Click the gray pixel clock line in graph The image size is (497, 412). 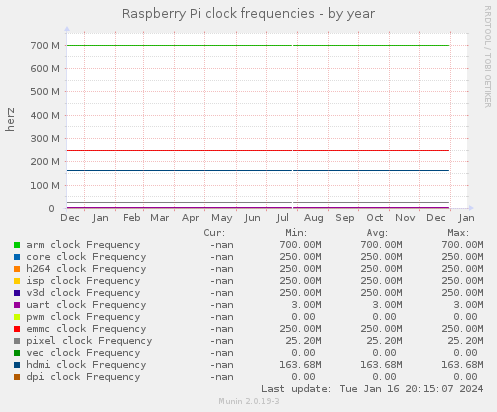click(258, 203)
